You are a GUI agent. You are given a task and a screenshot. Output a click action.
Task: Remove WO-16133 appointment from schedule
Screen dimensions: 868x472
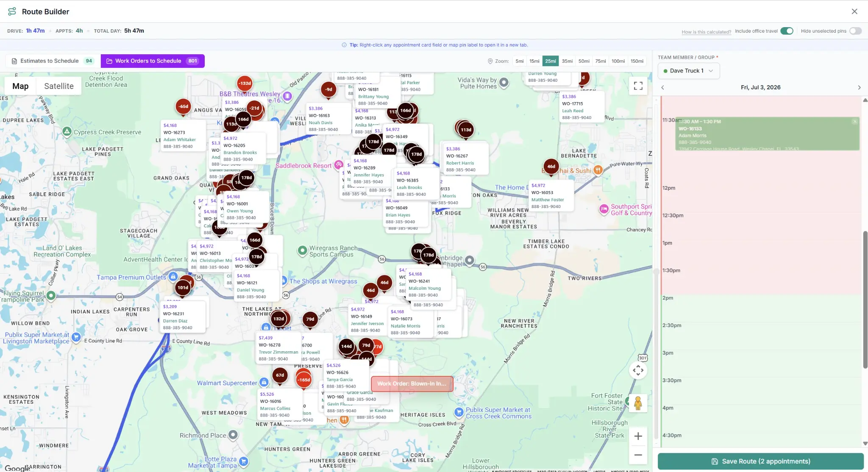pos(855,122)
